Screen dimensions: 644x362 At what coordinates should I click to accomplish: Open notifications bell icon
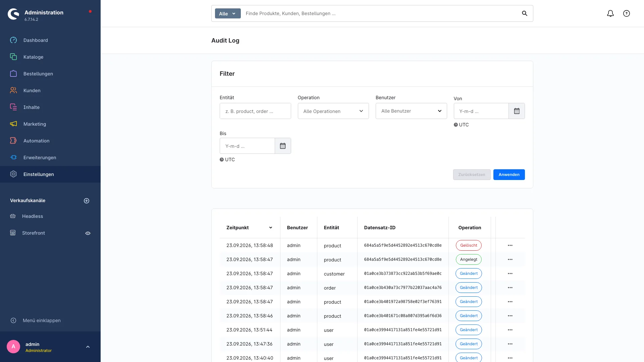click(x=610, y=13)
